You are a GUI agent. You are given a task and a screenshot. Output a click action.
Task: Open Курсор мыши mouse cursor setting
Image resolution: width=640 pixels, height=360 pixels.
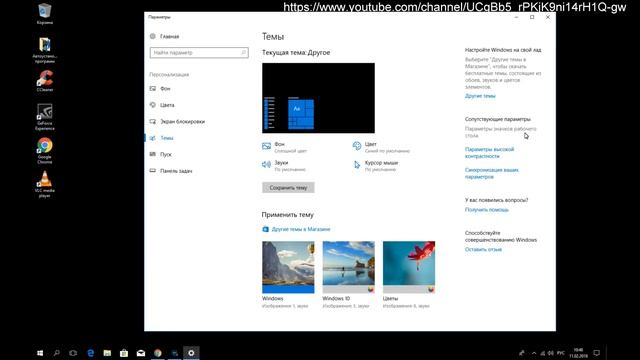coord(376,165)
